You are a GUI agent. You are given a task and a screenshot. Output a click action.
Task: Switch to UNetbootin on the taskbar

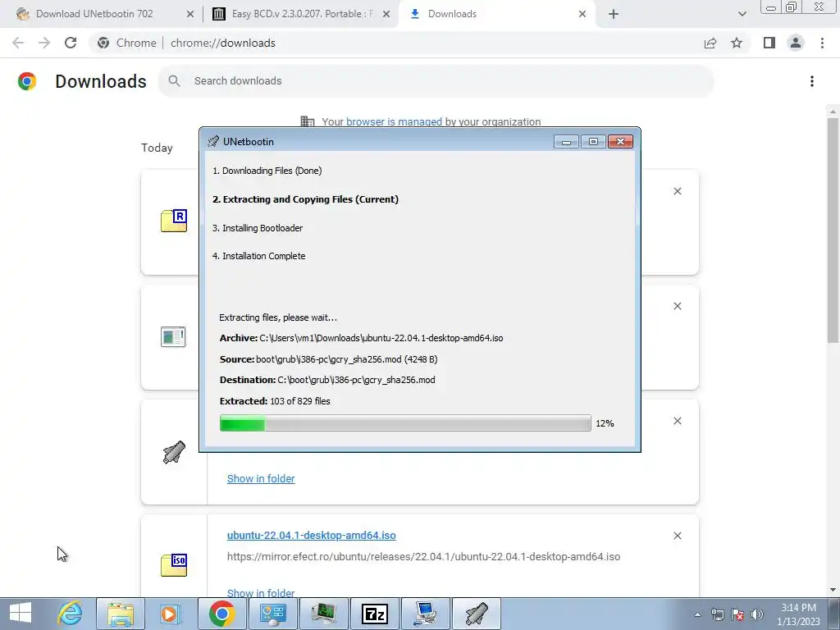point(477,614)
